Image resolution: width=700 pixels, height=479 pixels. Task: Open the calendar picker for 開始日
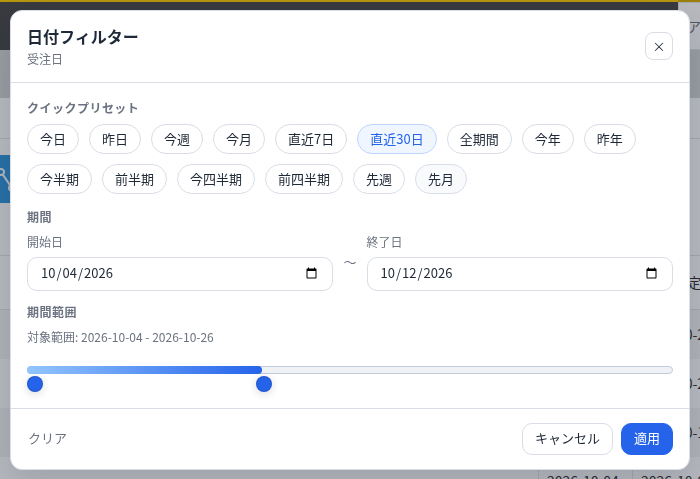pyautogui.click(x=311, y=273)
